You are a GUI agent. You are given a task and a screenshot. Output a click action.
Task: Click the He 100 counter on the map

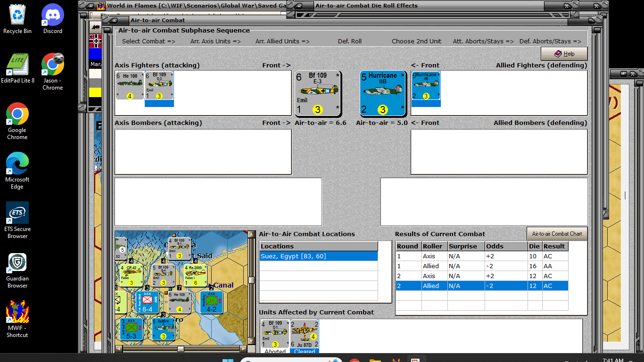point(179,302)
